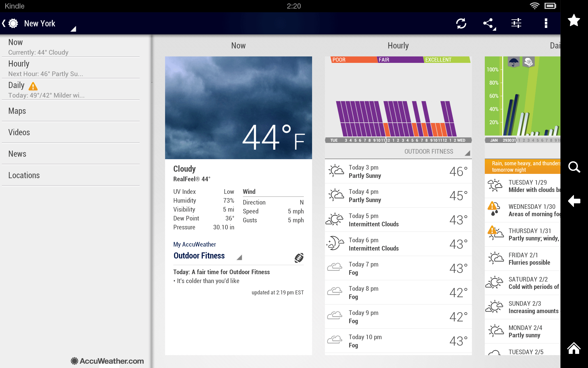The width and height of the screenshot is (588, 368).
Task: Click the POOR orange legend swatch
Action: (354, 59)
